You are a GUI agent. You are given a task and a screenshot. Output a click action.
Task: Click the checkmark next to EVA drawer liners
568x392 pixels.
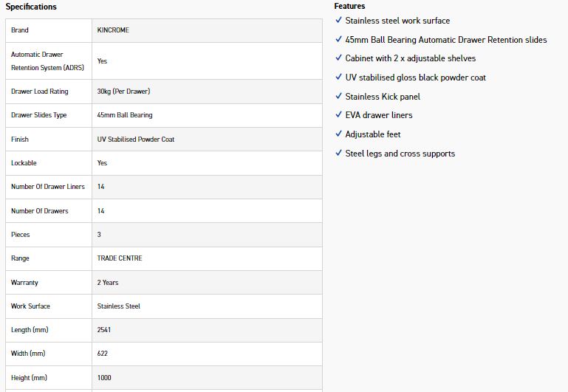[338, 115]
